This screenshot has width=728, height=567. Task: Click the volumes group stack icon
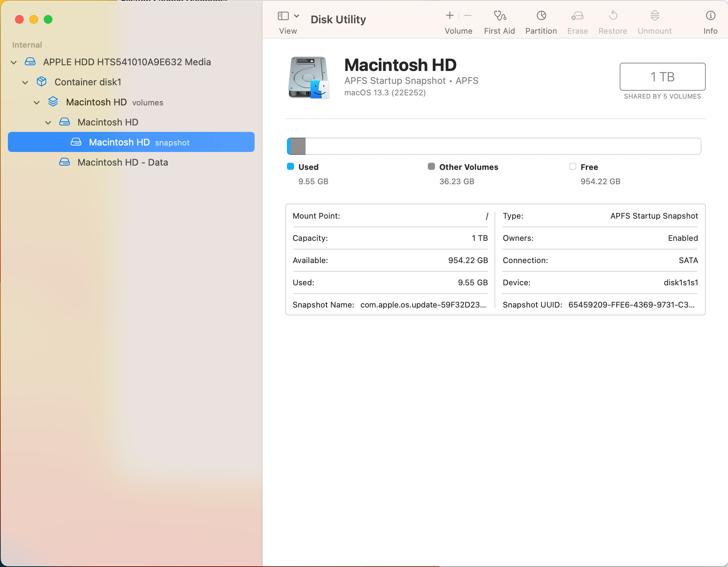(53, 102)
